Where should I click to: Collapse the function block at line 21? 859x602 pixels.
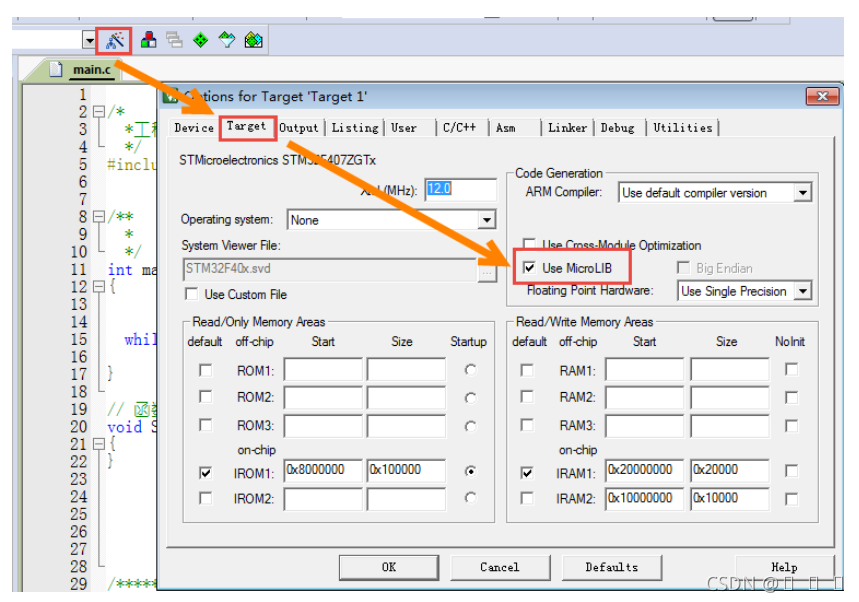pos(99,444)
